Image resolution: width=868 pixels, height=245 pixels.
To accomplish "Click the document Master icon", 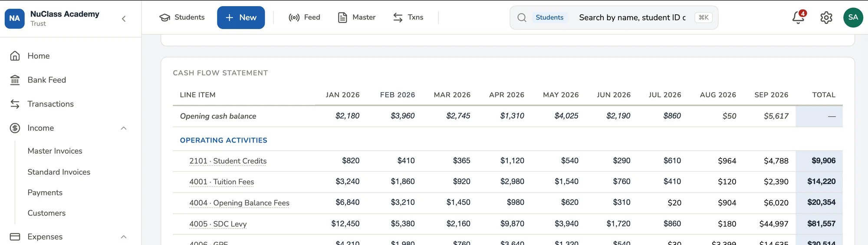I will (x=342, y=17).
